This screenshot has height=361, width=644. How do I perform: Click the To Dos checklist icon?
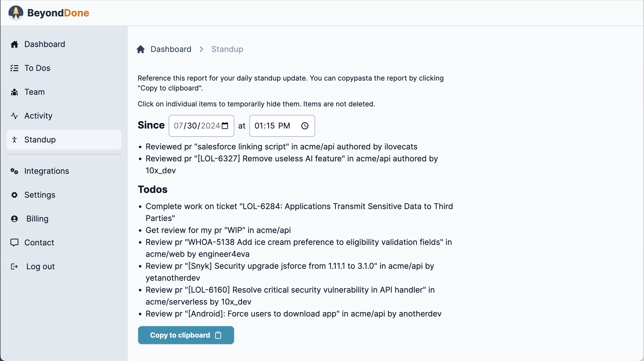14,68
